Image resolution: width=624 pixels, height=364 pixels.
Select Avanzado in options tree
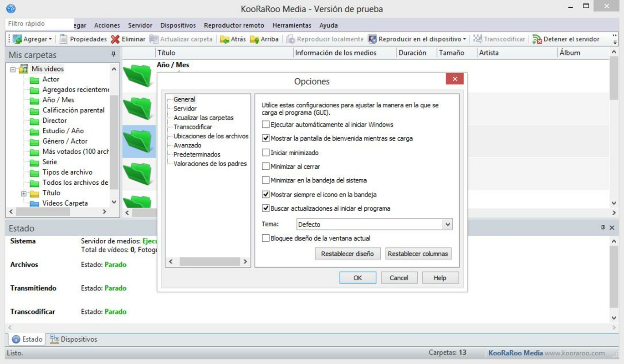pos(187,145)
